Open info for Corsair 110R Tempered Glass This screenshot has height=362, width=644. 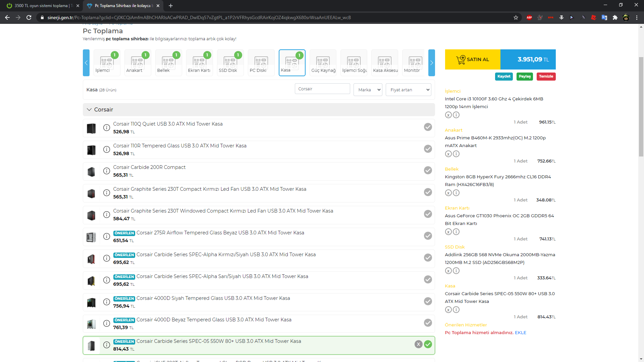click(107, 149)
